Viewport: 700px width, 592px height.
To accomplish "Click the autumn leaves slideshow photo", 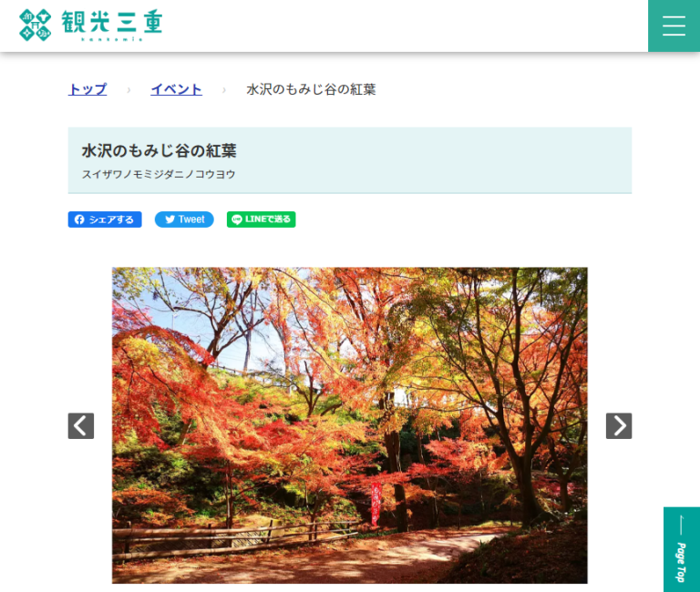I will pyautogui.click(x=350, y=425).
